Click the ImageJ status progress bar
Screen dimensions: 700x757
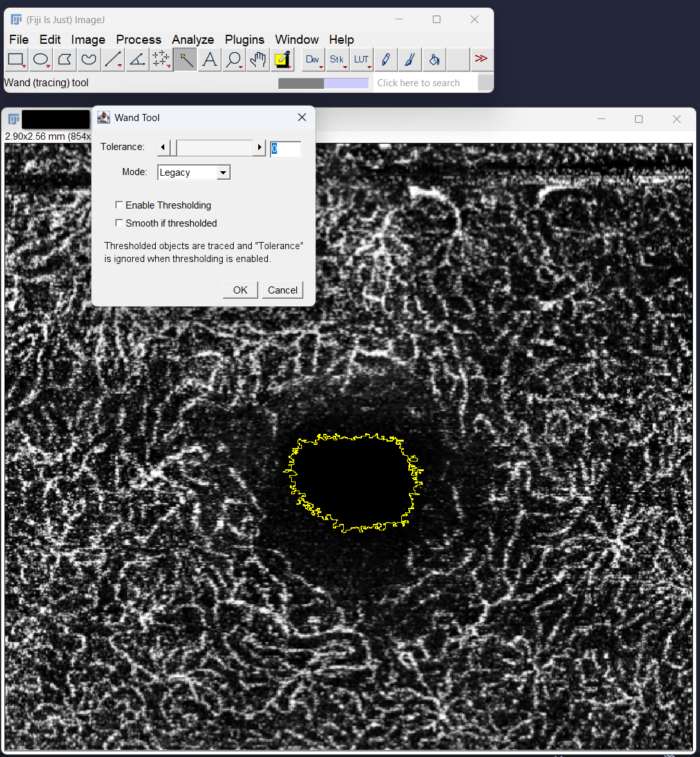pyautogui.click(x=324, y=83)
